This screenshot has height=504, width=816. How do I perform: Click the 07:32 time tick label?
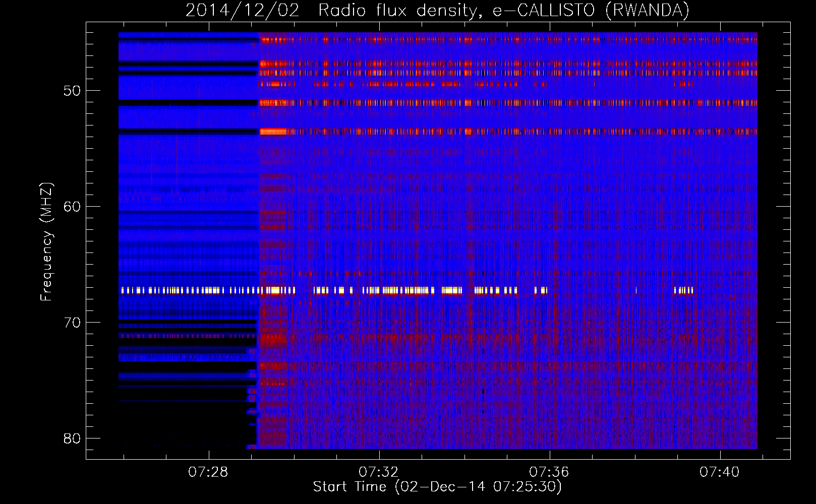379,472
